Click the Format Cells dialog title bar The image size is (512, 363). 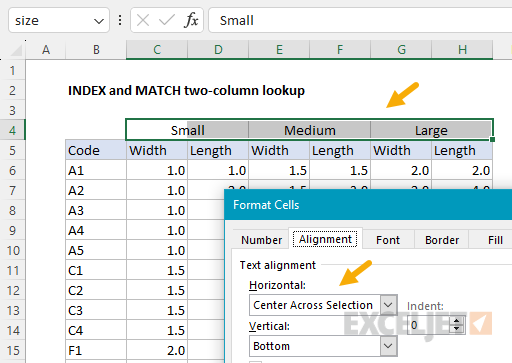pyautogui.click(x=368, y=204)
